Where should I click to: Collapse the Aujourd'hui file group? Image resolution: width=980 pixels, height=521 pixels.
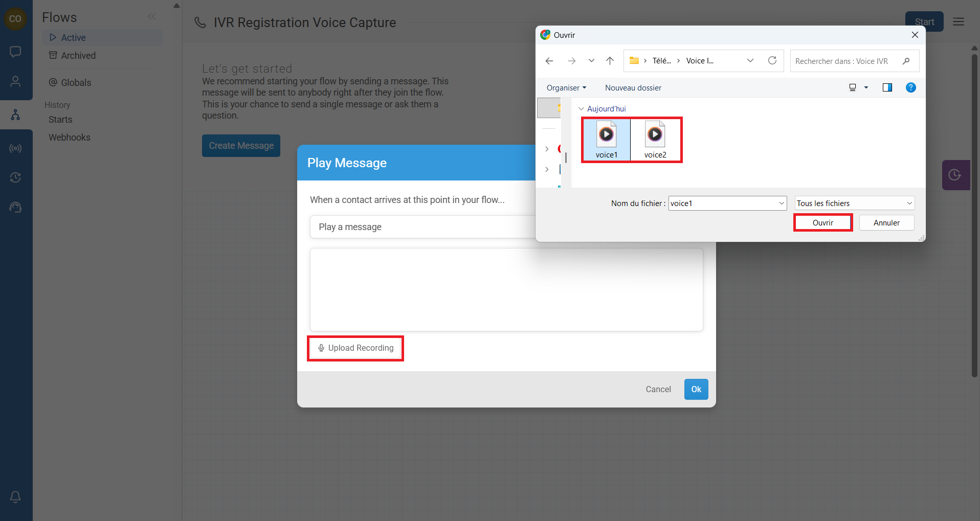tap(581, 109)
